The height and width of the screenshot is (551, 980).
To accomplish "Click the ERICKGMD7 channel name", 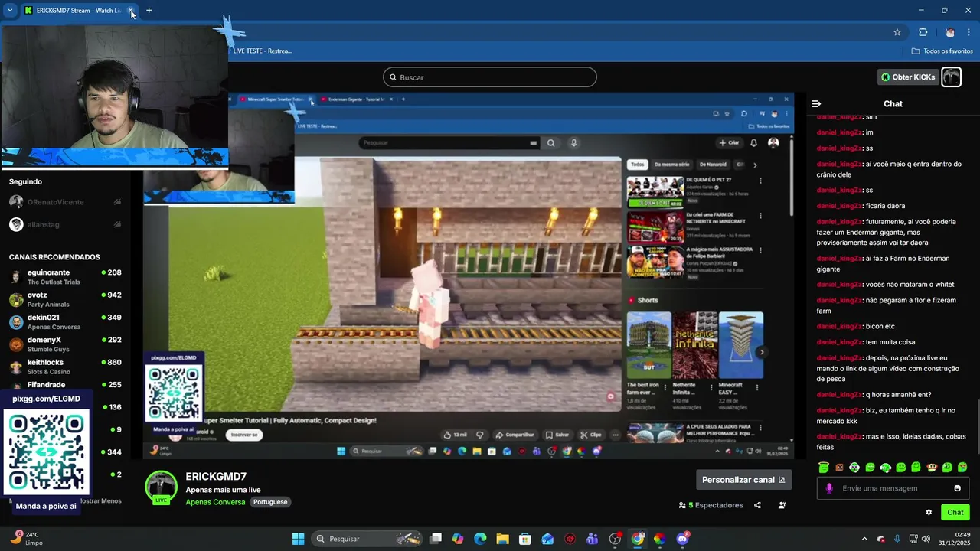I will click(216, 477).
